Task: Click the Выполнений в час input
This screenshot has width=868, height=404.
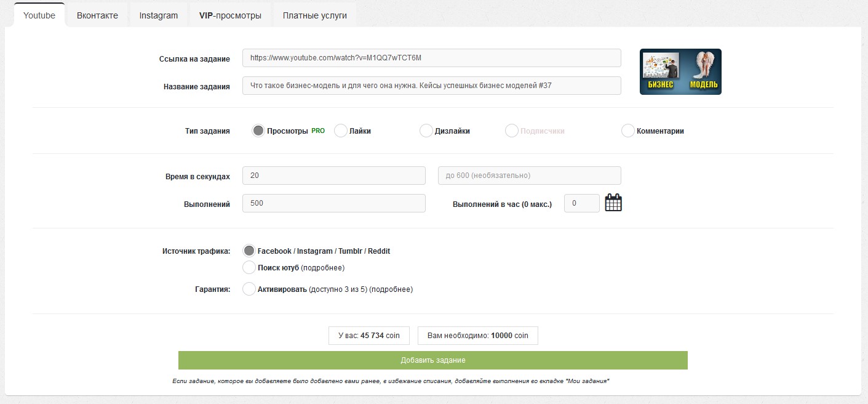Action: [581, 203]
